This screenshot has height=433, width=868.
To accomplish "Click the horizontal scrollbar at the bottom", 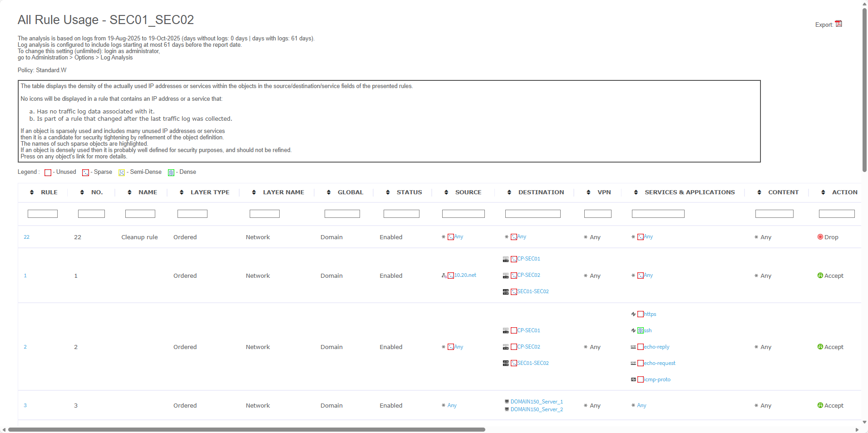I will point(247,429).
